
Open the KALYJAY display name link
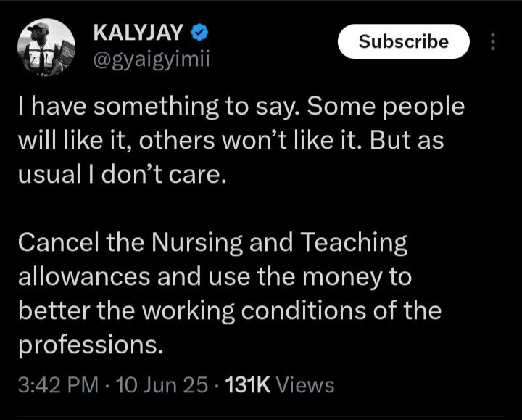point(138,33)
